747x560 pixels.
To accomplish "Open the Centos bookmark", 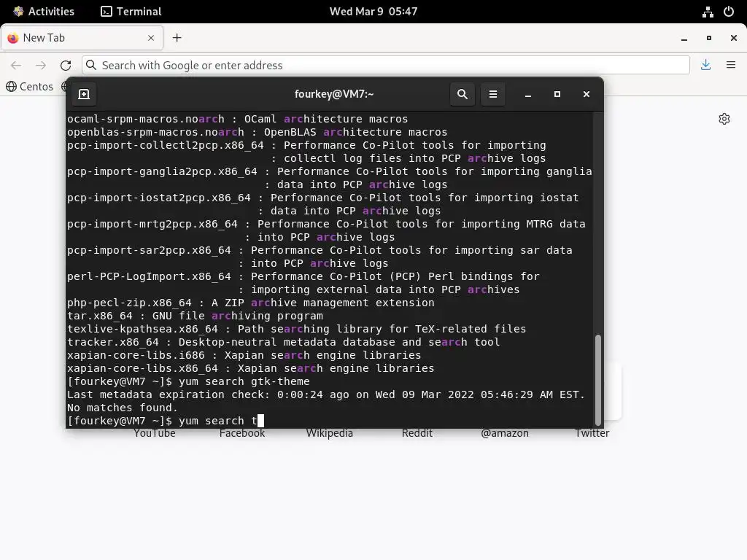I will (x=29, y=87).
